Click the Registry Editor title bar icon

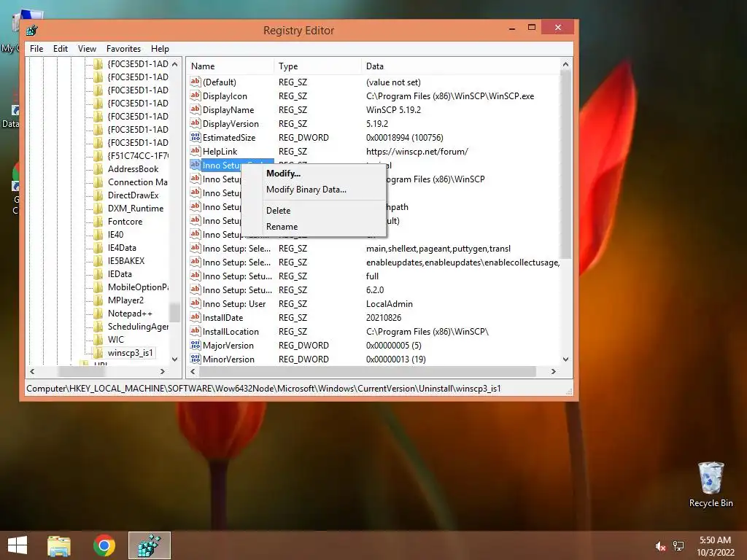click(32, 31)
